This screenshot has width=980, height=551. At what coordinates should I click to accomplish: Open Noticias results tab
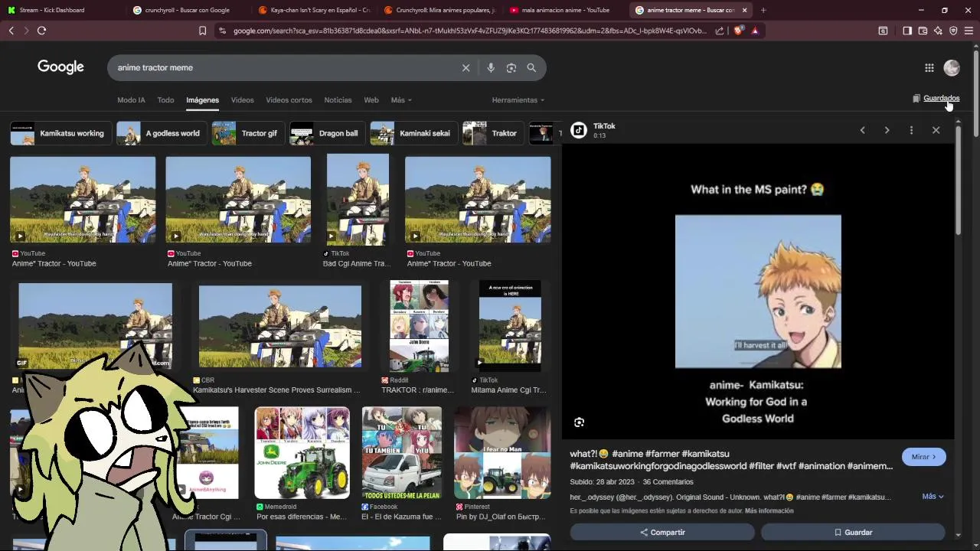338,100
